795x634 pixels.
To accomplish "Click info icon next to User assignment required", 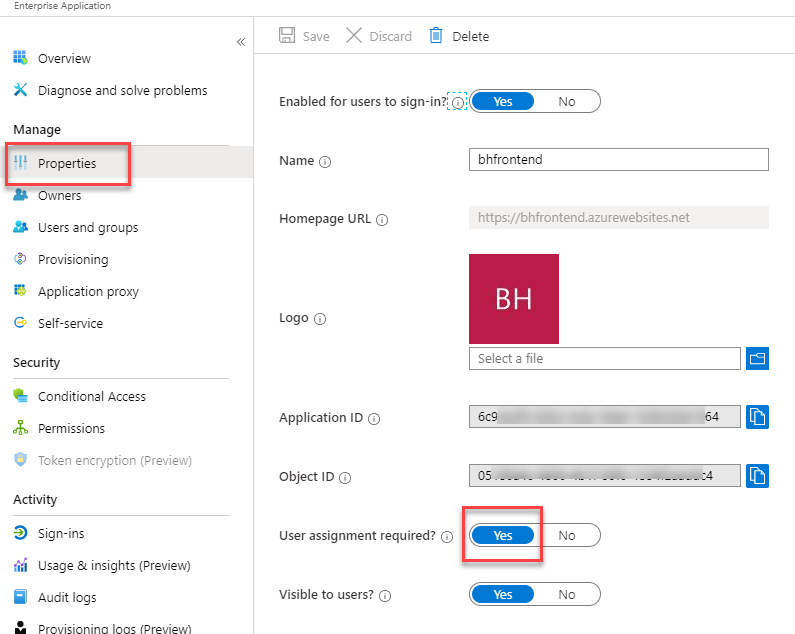I will 447,537.
